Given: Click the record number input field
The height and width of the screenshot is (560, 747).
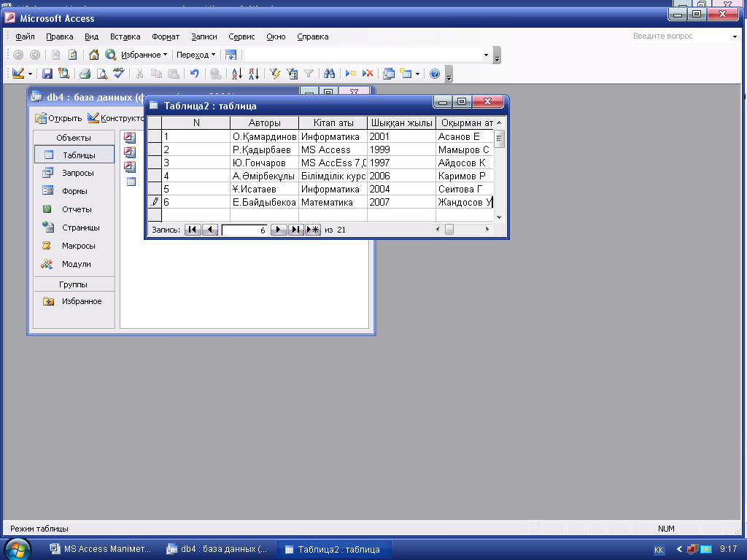Looking at the screenshot, I should click(245, 230).
